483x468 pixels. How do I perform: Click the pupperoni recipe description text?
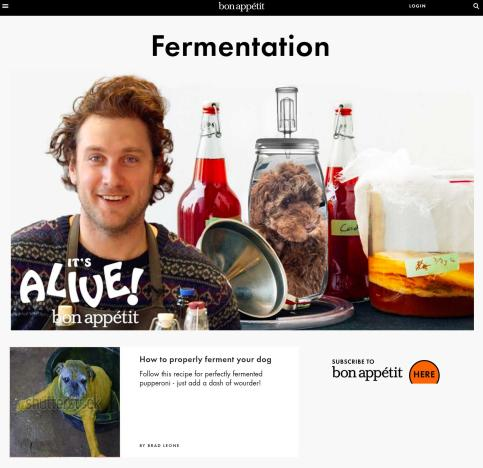click(x=201, y=378)
